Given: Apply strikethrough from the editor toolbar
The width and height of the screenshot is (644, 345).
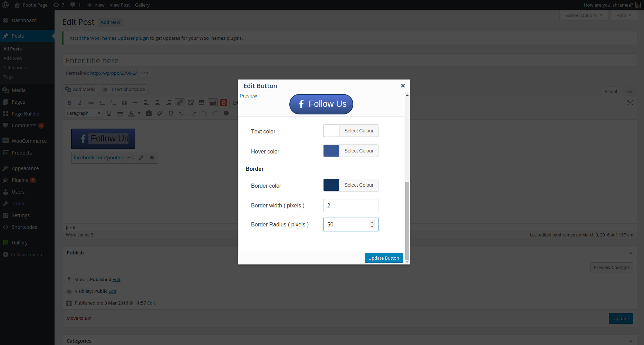Looking at the screenshot, I should coord(91,103).
